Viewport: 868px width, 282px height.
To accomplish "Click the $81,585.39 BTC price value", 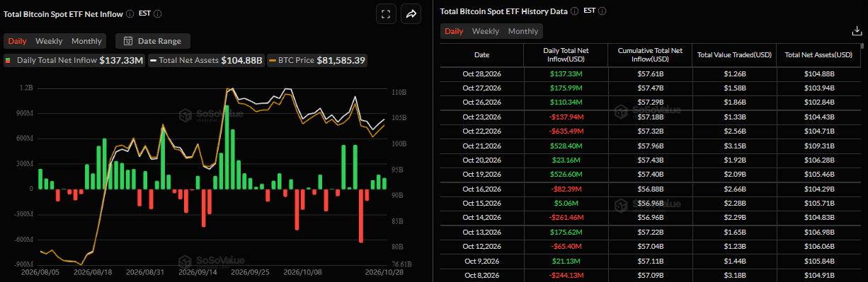I will (x=341, y=61).
